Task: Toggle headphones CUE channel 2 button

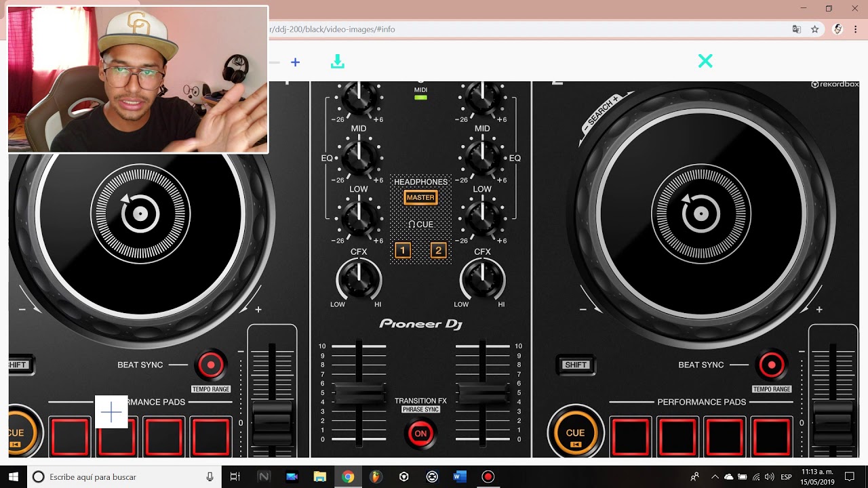Action: pos(438,251)
